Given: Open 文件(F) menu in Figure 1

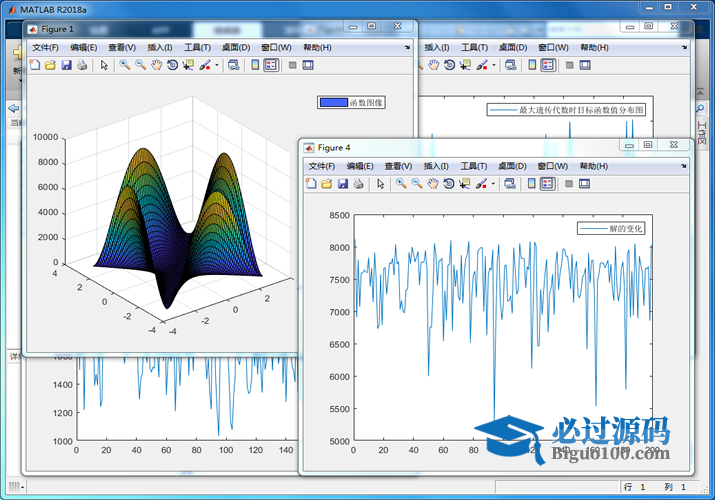Looking at the screenshot, I should (45, 47).
